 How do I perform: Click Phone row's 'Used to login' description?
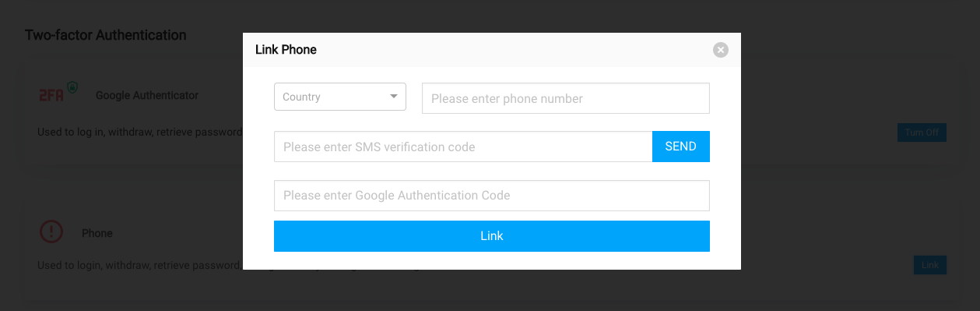139,265
